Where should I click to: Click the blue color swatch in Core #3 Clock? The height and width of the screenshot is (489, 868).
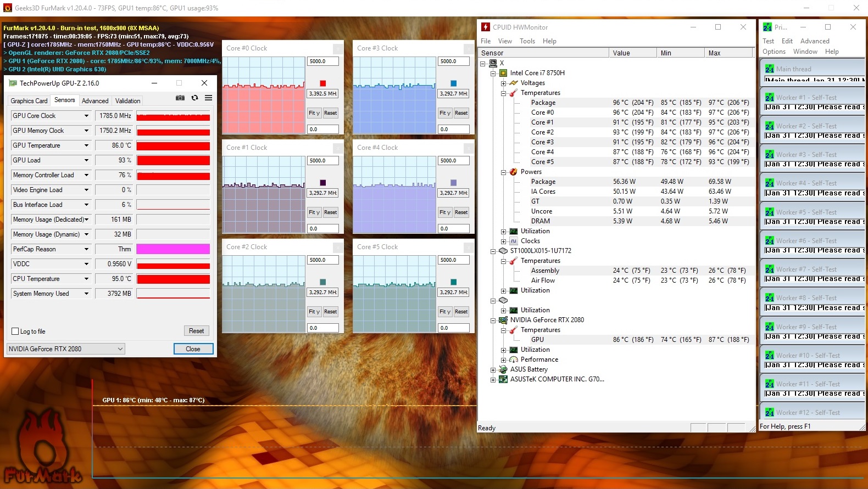tap(454, 83)
